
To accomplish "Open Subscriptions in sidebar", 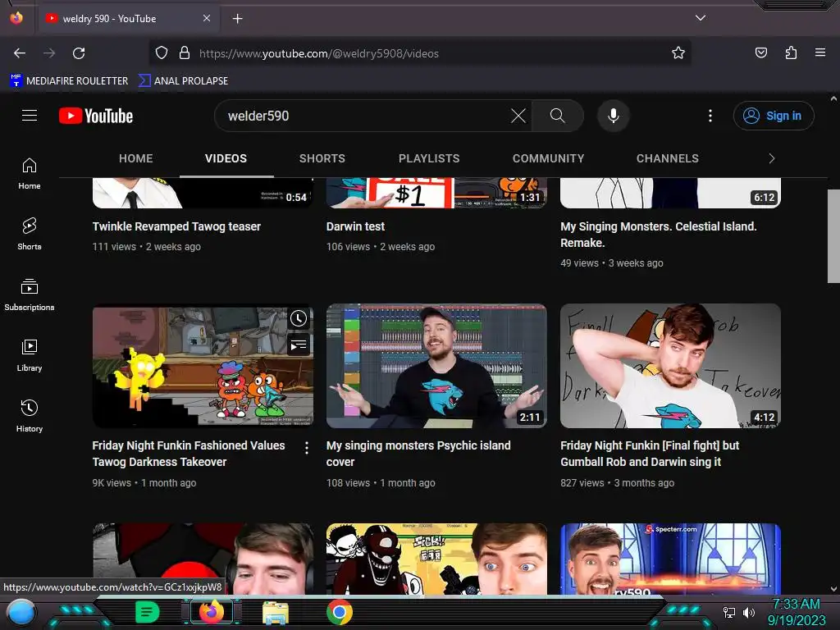I will (30, 294).
